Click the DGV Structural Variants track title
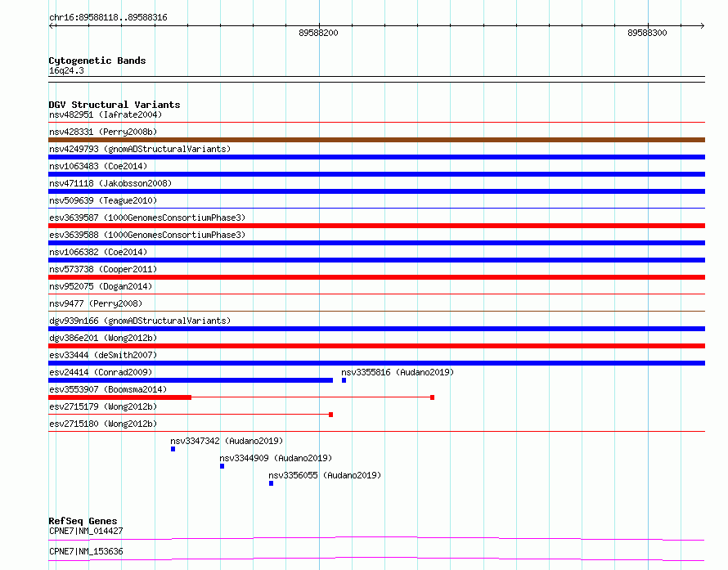Viewport: 728px width, 570px height. (x=115, y=105)
